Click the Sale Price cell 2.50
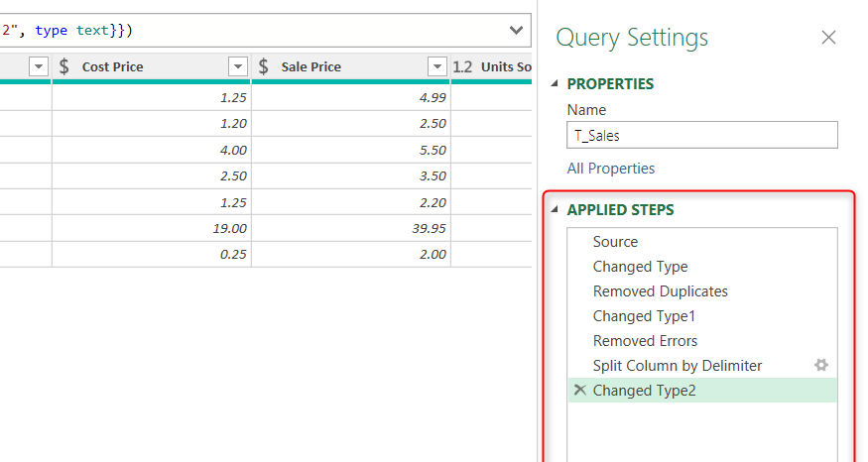Viewport: 868px width, 462px height. [351, 123]
